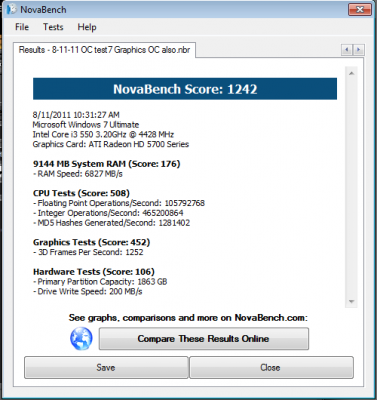Click the scrollbar down arrow
Screen dimensions: 377x400
(351, 302)
